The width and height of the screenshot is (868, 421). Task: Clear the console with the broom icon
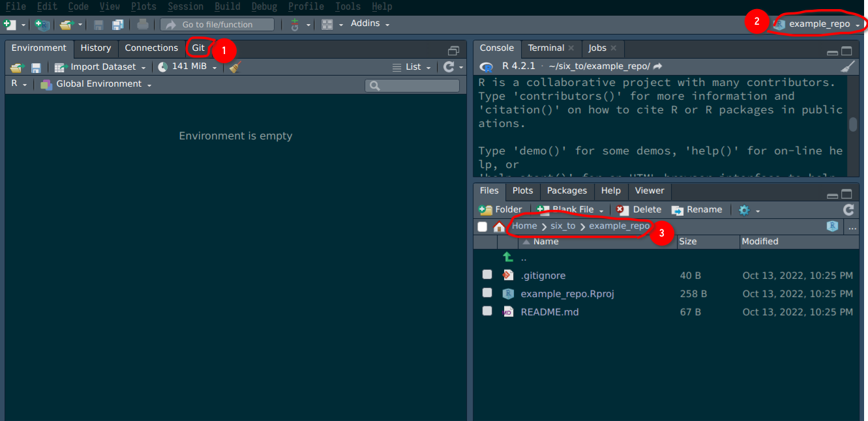coord(847,66)
